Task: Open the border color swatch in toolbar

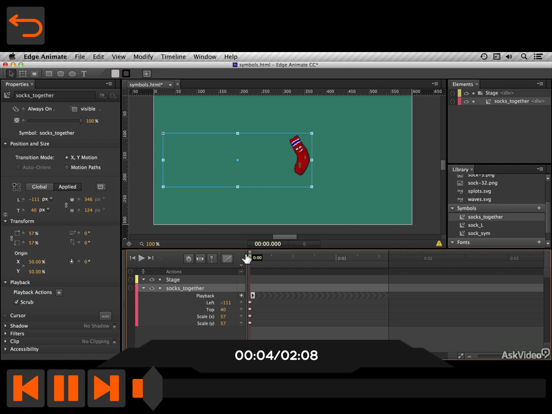Action: point(126,73)
